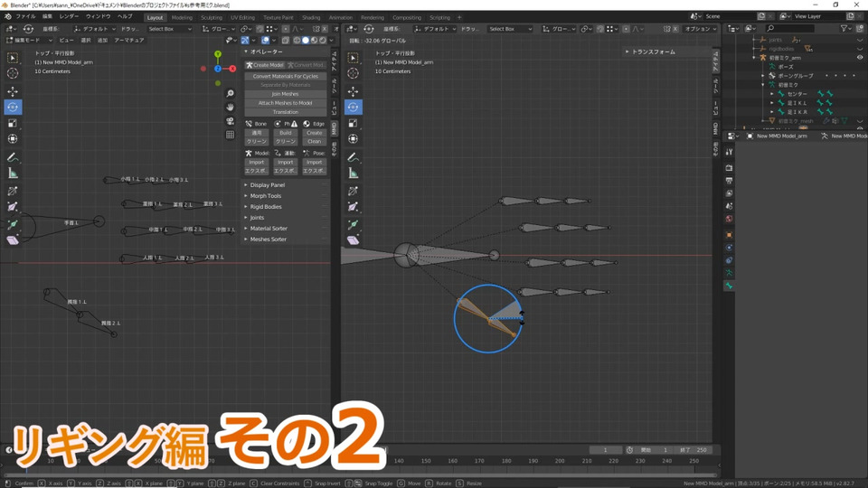This screenshot has width=868, height=488.
Task: Toggle overlays button in left viewport
Action: pos(265,41)
